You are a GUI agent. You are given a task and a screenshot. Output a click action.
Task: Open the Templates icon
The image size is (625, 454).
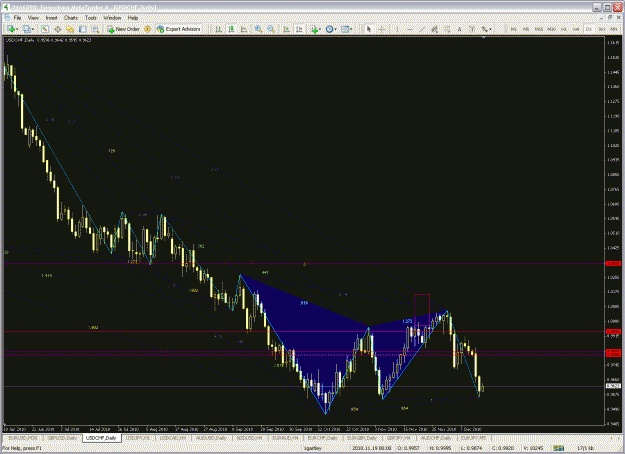click(345, 29)
